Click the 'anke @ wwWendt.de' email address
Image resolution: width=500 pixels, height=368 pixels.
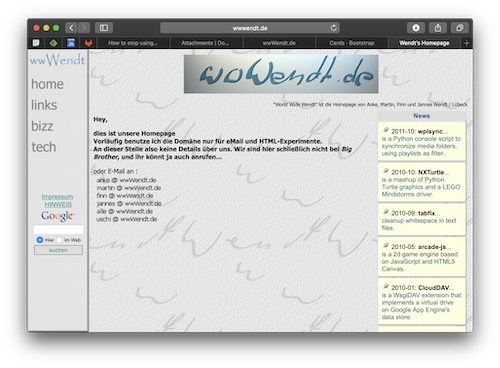[x=126, y=180]
